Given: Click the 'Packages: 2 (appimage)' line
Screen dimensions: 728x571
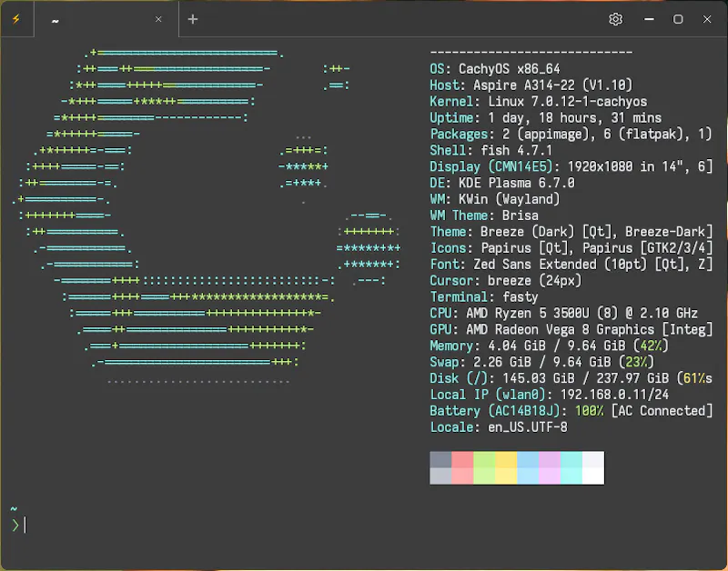Looking at the screenshot, I should click(x=571, y=134).
